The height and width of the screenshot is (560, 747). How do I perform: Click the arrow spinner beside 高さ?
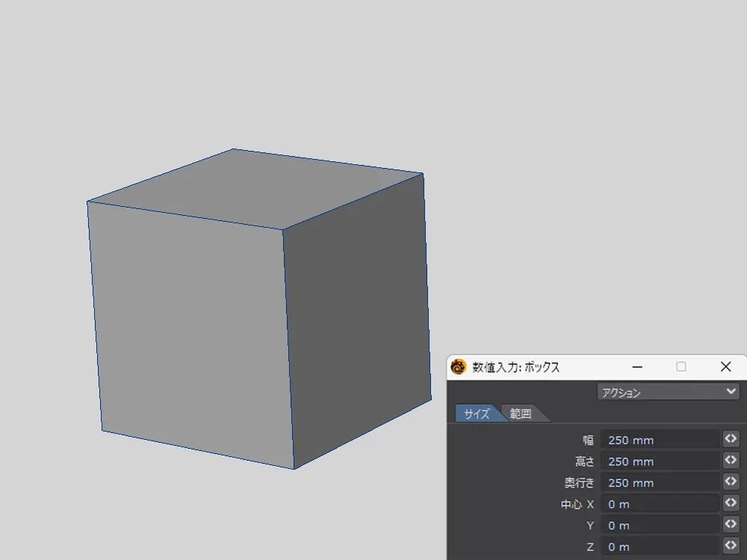pyautogui.click(x=731, y=461)
